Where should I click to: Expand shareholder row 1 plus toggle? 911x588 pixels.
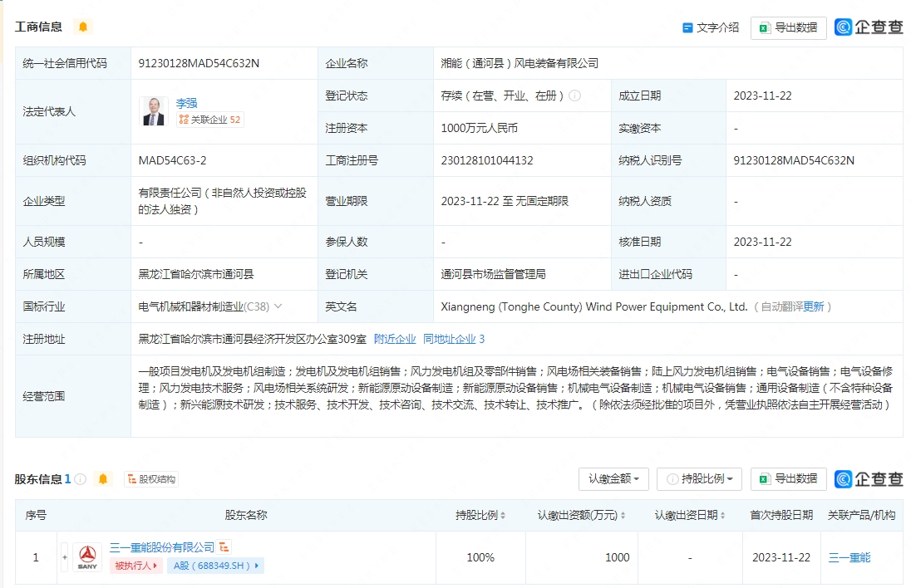click(65, 557)
